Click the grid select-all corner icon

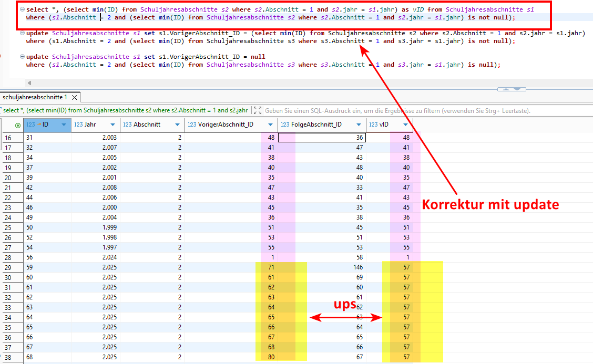[18, 125]
